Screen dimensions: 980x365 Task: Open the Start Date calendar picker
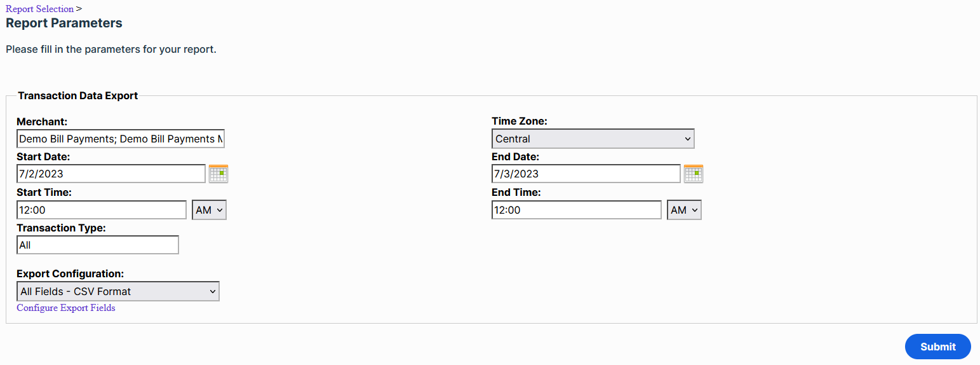(218, 174)
